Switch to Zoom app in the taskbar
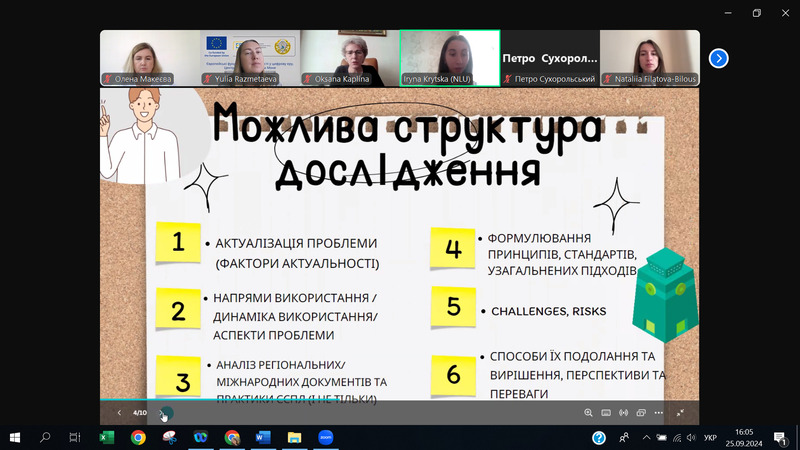The height and width of the screenshot is (450, 800). point(325,437)
